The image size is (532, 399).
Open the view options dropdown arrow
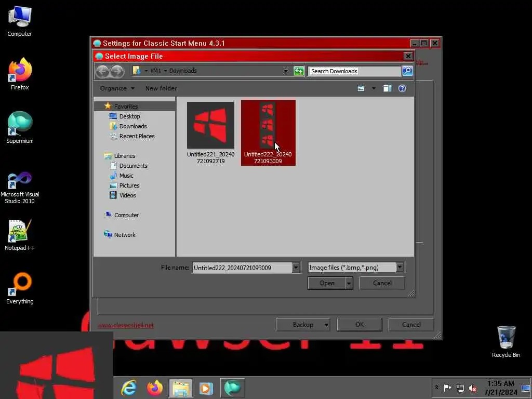pyautogui.click(x=374, y=88)
